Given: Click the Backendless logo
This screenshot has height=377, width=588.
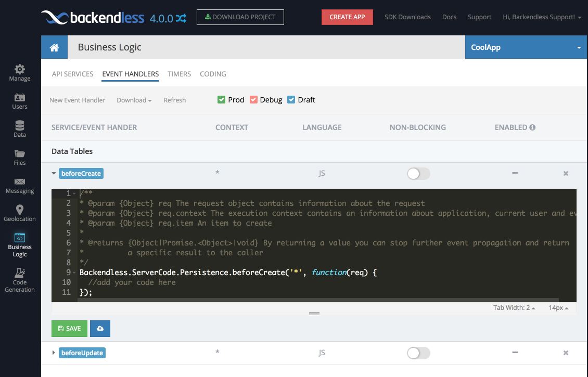Looking at the screenshot, I should click(x=93, y=17).
